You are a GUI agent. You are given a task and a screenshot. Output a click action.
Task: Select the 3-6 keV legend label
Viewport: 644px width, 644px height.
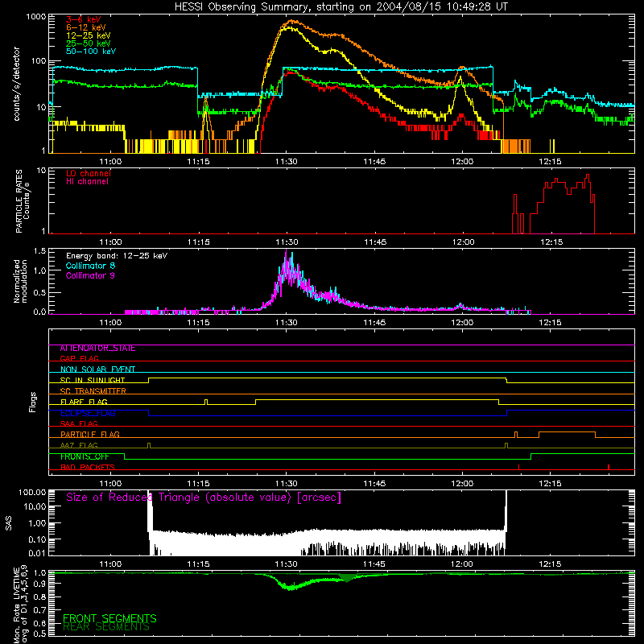[x=83, y=19]
